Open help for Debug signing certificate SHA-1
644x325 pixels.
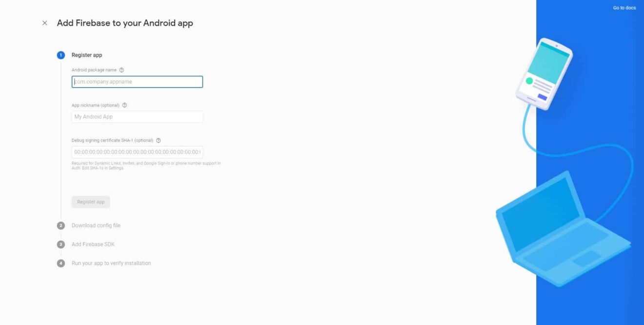158,141
